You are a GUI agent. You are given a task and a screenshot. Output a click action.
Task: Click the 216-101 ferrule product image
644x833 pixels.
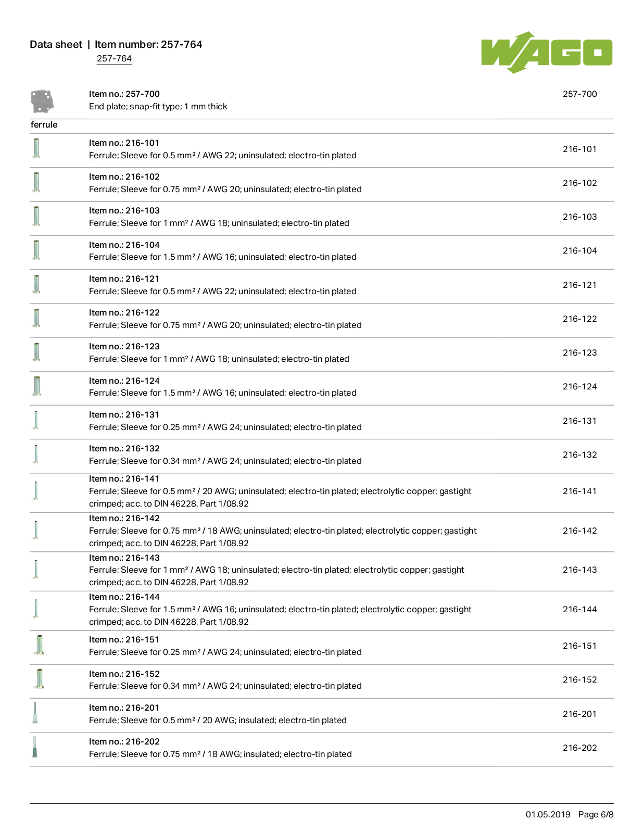[x=36, y=148]
